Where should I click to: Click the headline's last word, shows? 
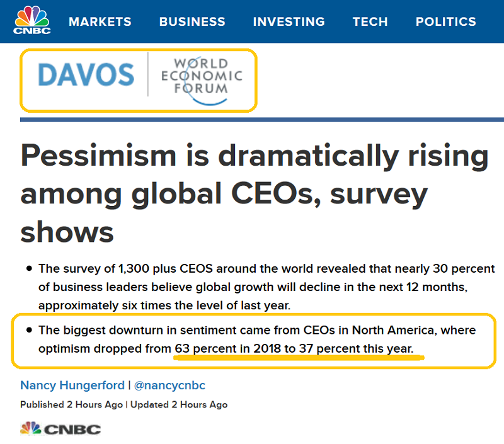(x=67, y=231)
